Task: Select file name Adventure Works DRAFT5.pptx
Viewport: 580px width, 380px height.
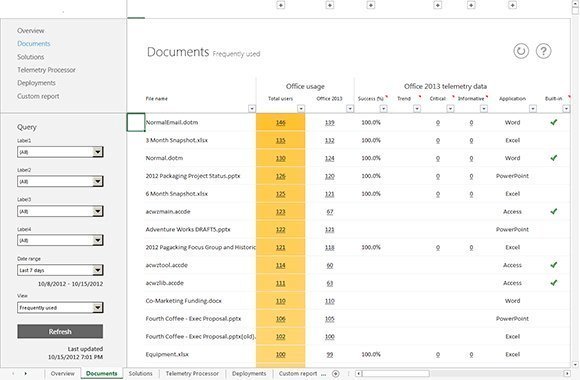Action: pos(188,229)
